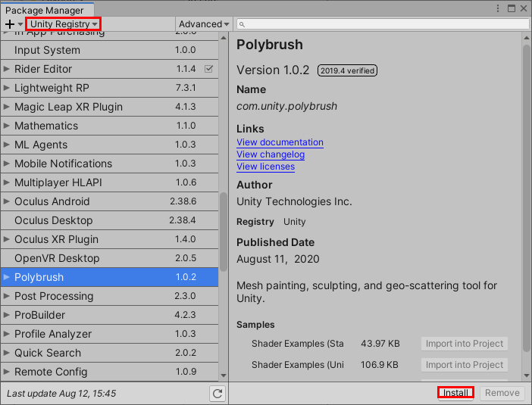
Task: Click the installed checkmark beside Rider Editor
Action: [x=208, y=69]
